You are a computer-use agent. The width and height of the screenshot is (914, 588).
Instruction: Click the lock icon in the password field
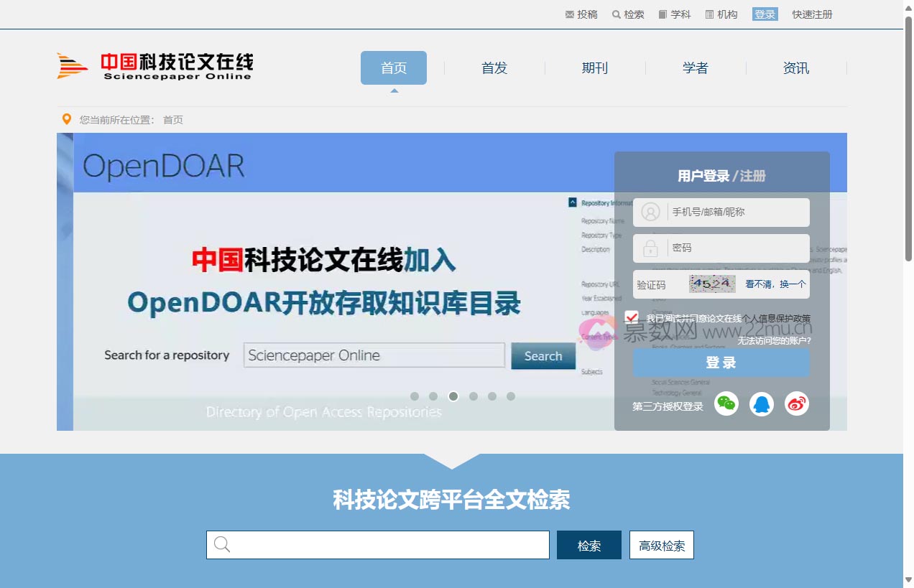click(651, 248)
